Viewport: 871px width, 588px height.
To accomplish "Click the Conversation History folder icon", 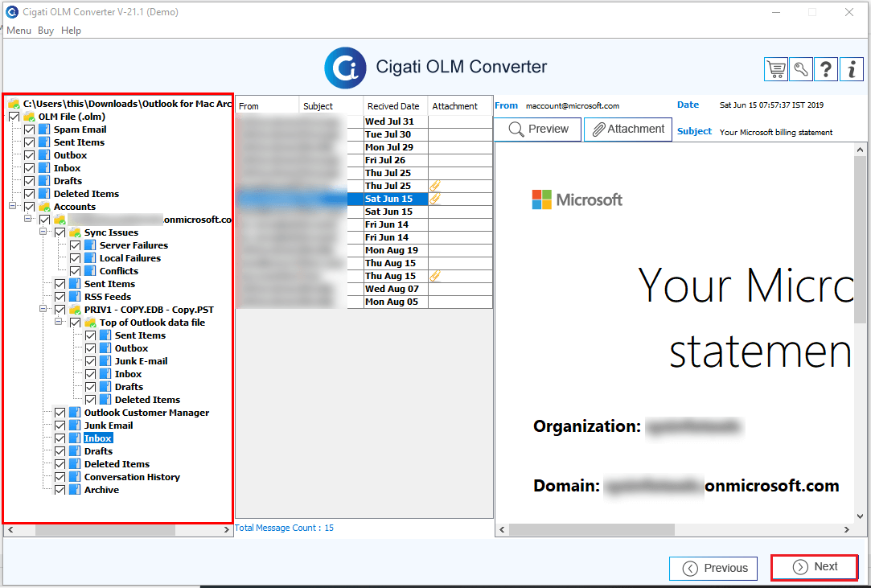I will coord(75,477).
